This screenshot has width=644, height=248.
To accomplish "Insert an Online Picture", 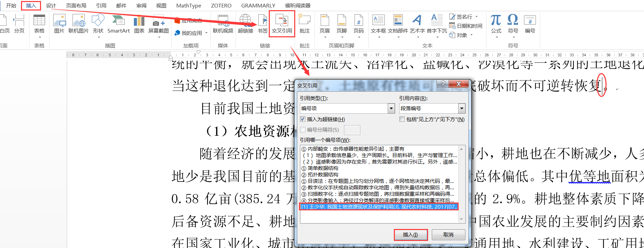I will (79, 24).
